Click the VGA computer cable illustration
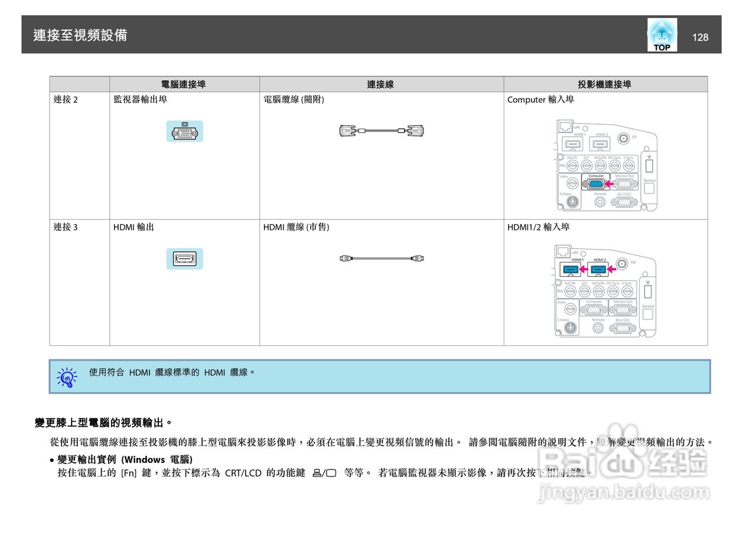The image size is (756, 535). (x=382, y=131)
